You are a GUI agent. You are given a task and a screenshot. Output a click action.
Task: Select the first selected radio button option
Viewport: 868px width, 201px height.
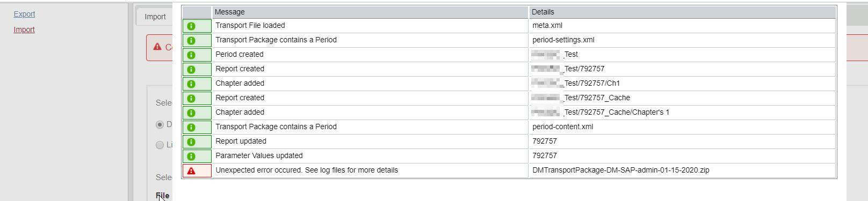[160, 124]
